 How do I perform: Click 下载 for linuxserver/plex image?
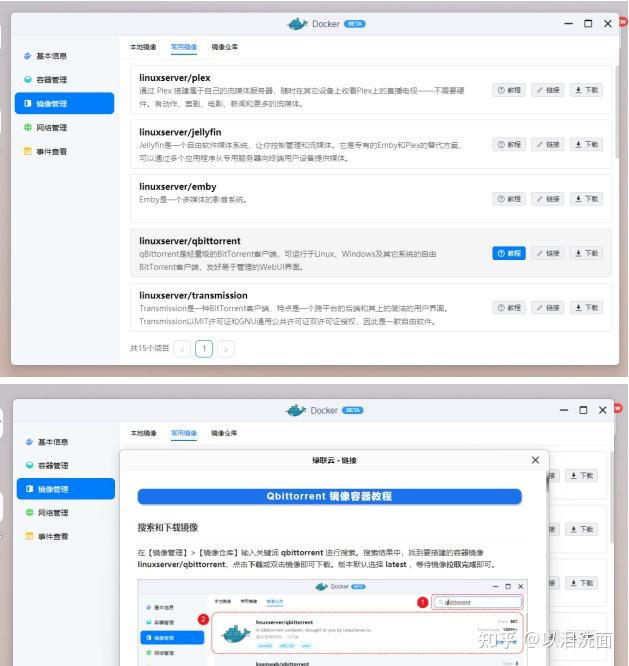(586, 90)
